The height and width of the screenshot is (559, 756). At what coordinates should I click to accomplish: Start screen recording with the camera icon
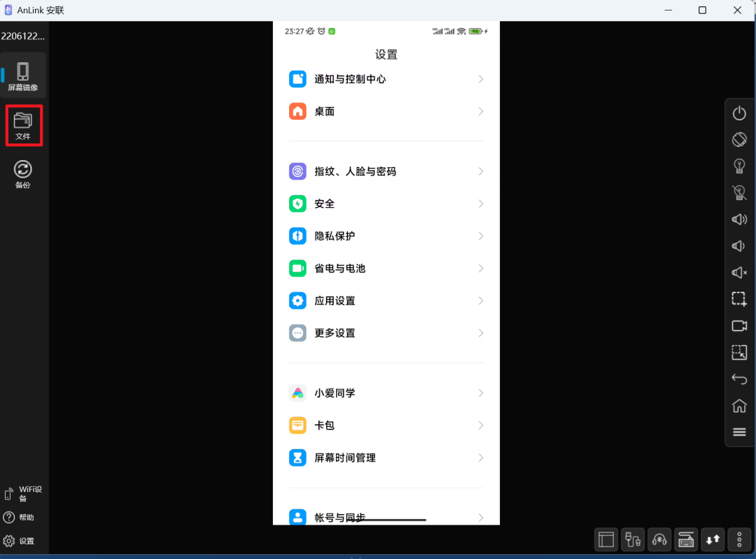click(739, 326)
